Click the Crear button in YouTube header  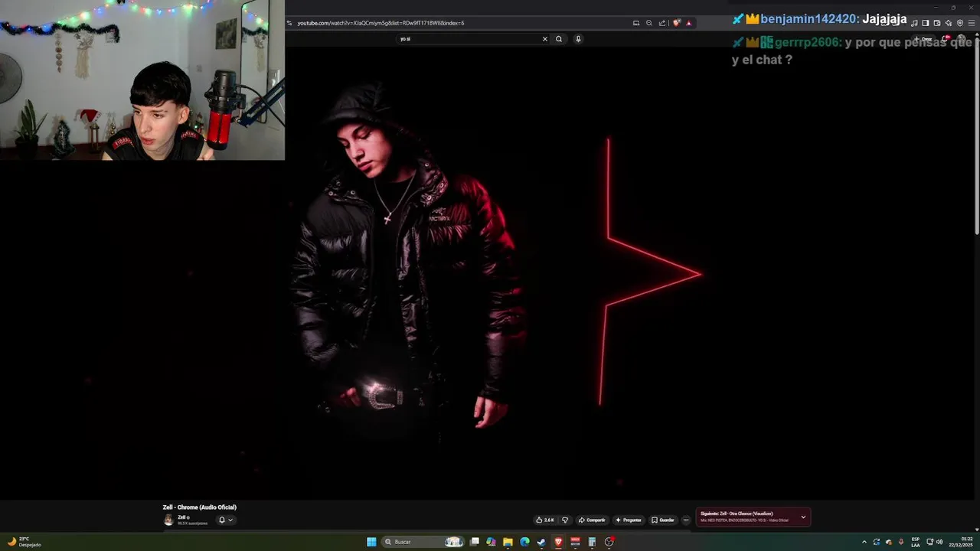(x=923, y=39)
